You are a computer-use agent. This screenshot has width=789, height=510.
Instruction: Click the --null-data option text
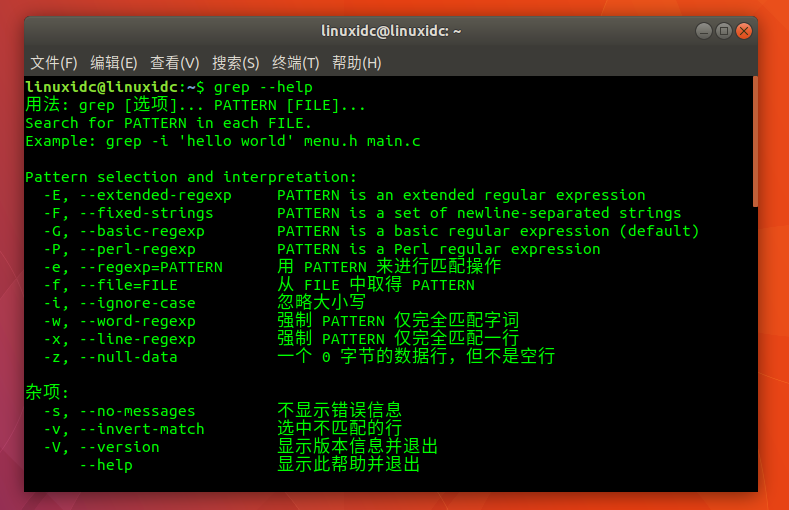click(128, 357)
